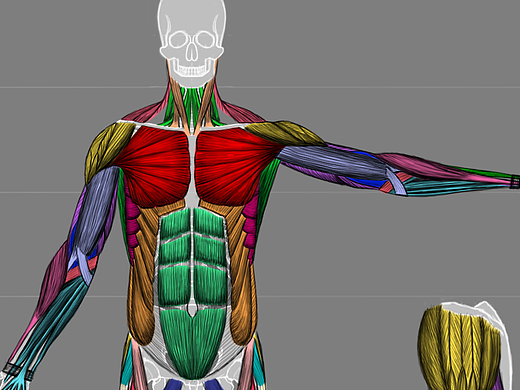The height and width of the screenshot is (390, 520).
Task: Select the red pectoral muscle beside the lowered arm
Action: [152, 165]
